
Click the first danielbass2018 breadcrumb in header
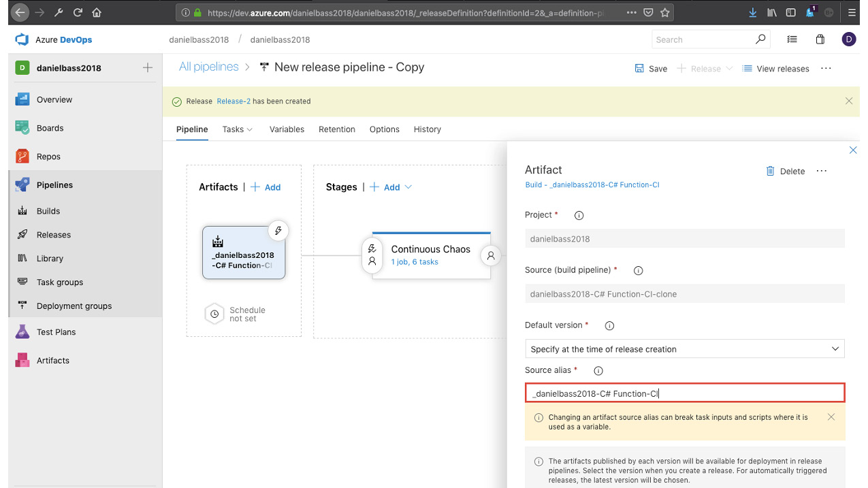(x=199, y=39)
